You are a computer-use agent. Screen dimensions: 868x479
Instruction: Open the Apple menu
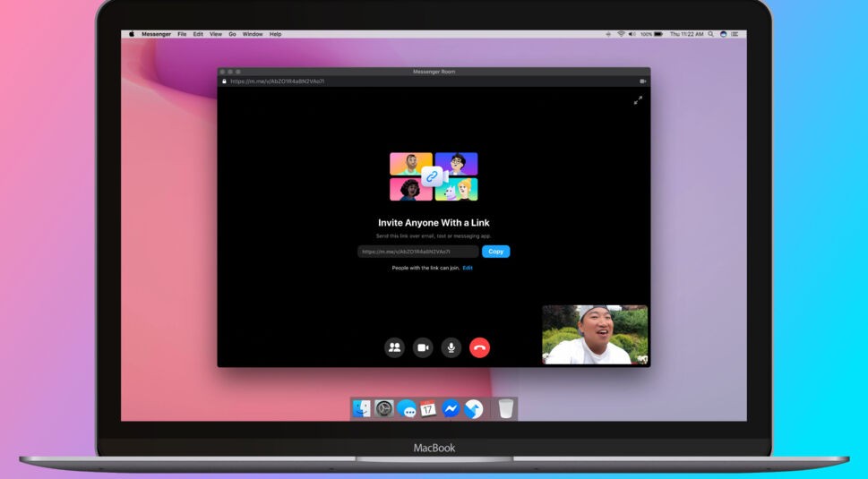[x=132, y=34]
